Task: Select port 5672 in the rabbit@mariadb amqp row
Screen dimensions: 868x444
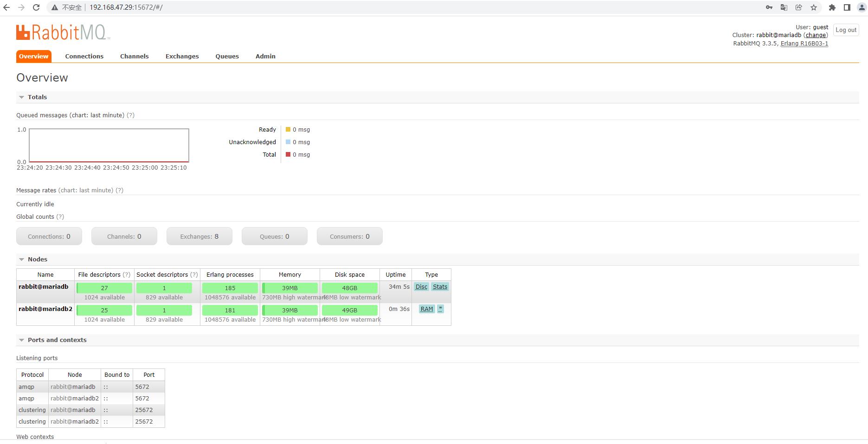Action: pyautogui.click(x=142, y=387)
